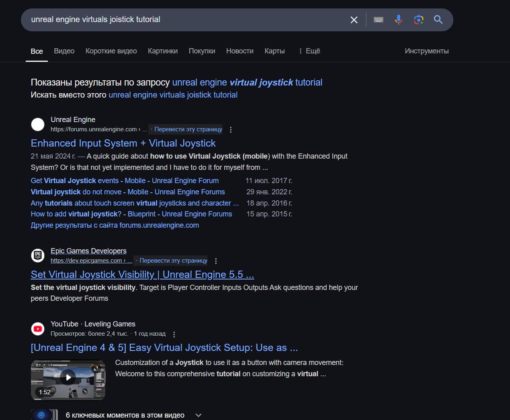Search instead for virtuals joistick tutorial
This screenshot has width=510, height=420.
pyautogui.click(x=173, y=95)
